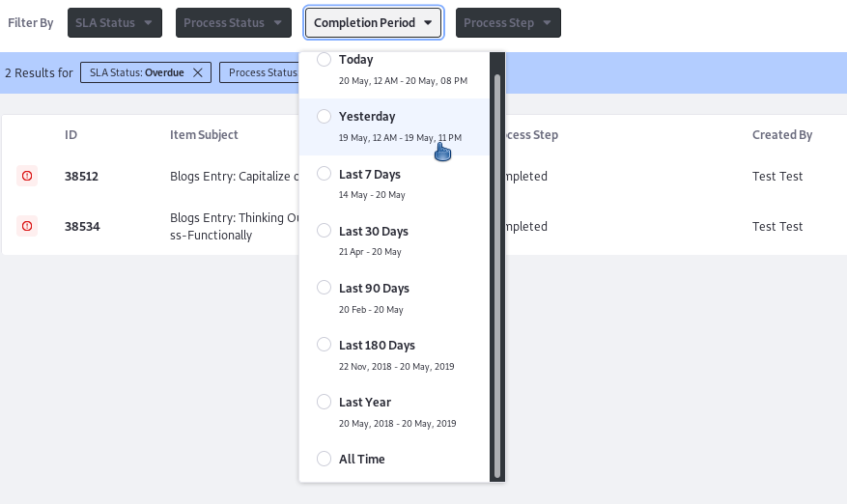Select the Today radio option
847x504 pixels.
[324, 60]
